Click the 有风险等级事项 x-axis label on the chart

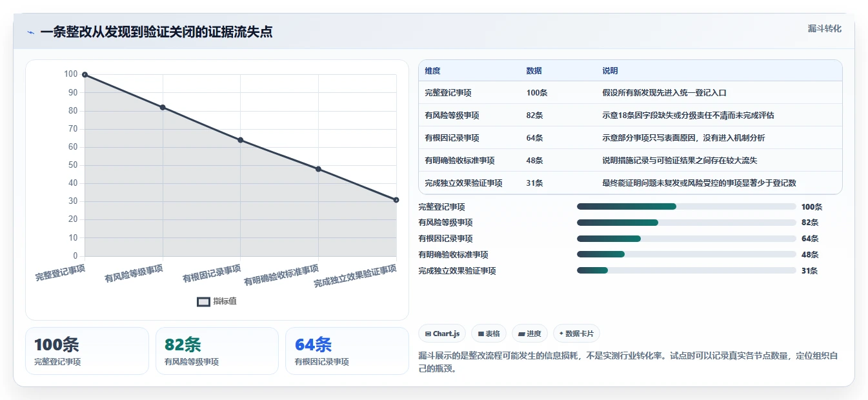pos(134,273)
